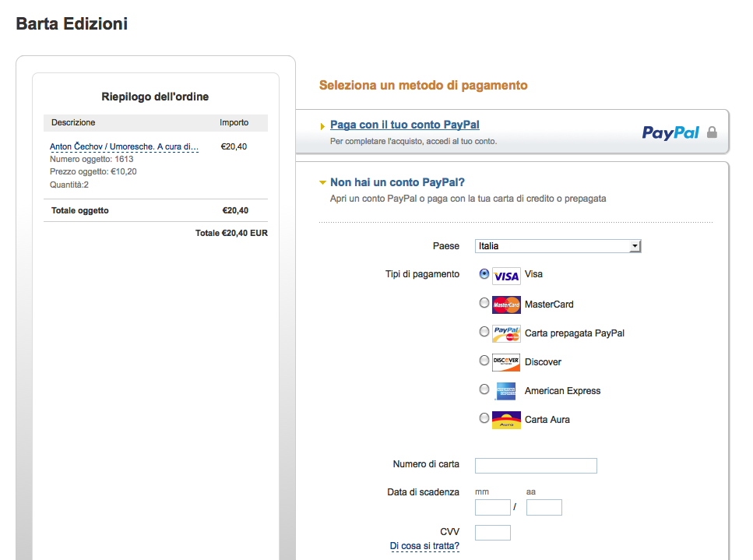Click the 'Non hai un conto PayPal?' heading
Image resolution: width=753 pixels, height=560 pixels.
click(x=398, y=182)
